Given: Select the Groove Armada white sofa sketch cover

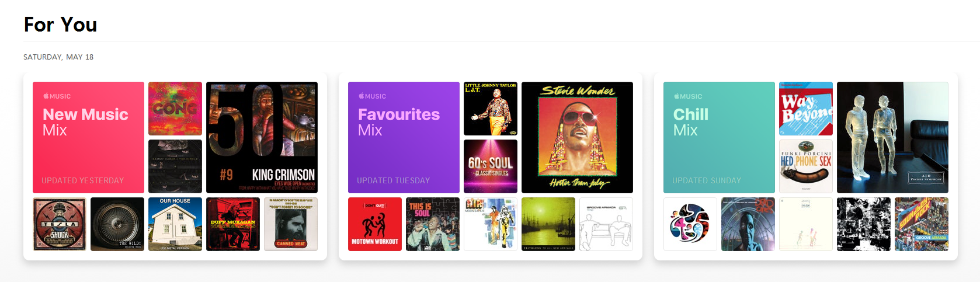Looking at the screenshot, I should coord(606,224).
